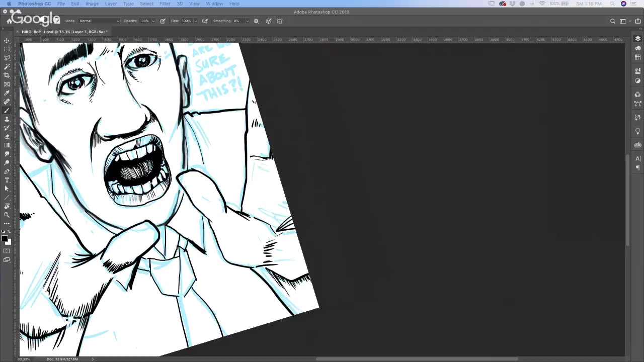Select the Zoom tool in toolbar
644x362 pixels.
click(7, 215)
